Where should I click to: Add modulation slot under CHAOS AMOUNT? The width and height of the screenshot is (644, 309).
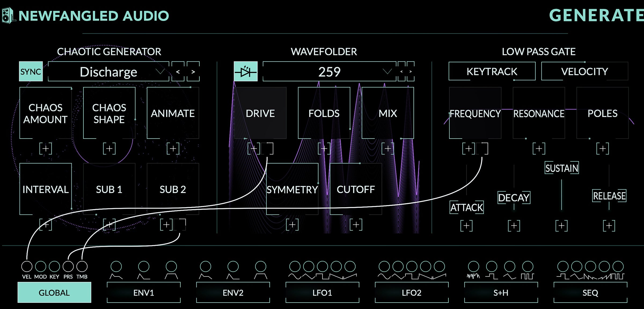[46, 148]
